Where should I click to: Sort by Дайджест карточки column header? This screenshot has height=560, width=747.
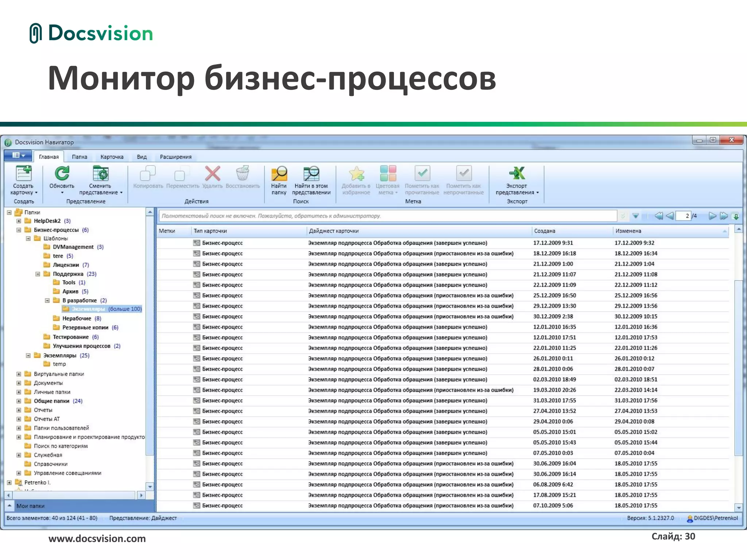(419, 231)
